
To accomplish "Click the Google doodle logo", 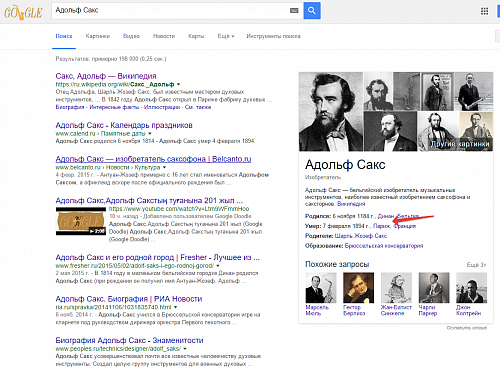I will pos(23,12).
